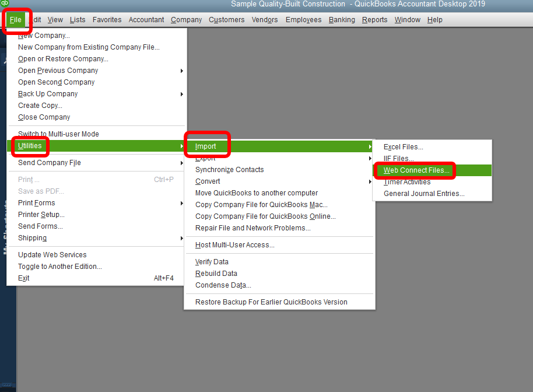Choose Create Copy option

tap(40, 106)
